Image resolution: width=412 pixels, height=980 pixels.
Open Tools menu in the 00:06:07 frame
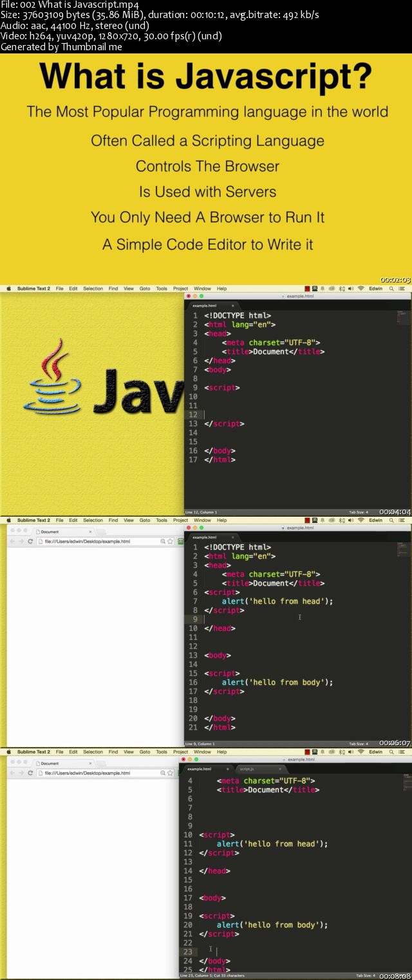pyautogui.click(x=162, y=521)
